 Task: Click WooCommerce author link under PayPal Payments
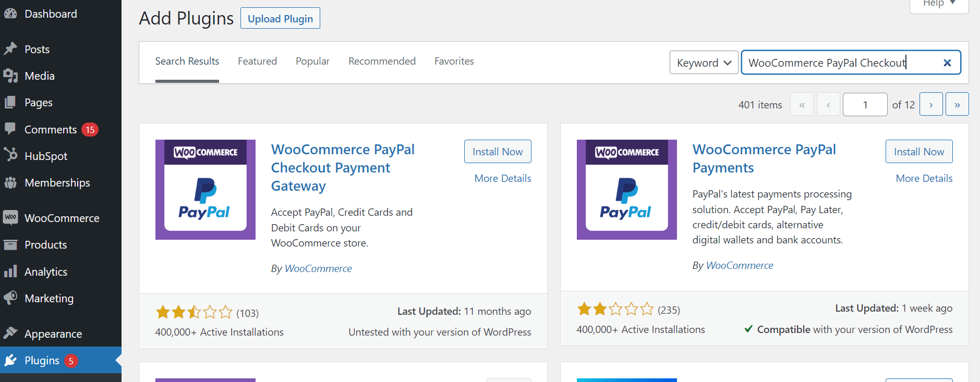[740, 265]
